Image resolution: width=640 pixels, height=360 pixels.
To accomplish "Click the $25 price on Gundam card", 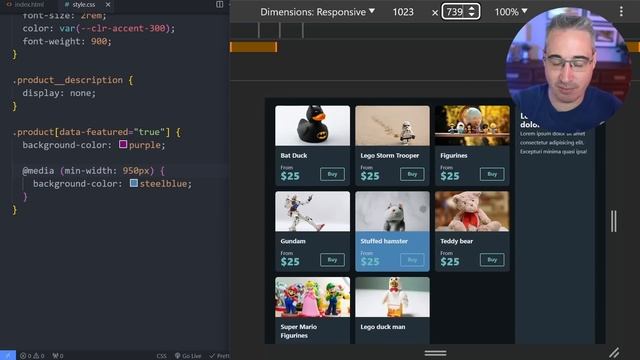I will click(290, 262).
